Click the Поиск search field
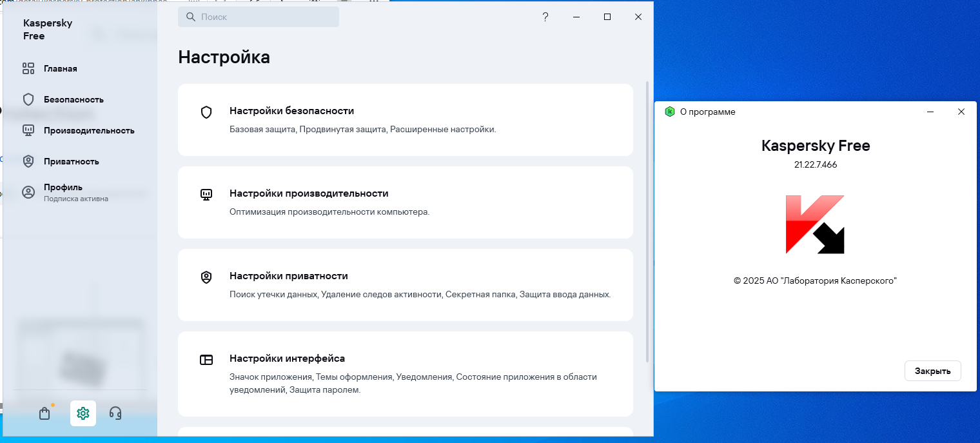 coord(259,17)
